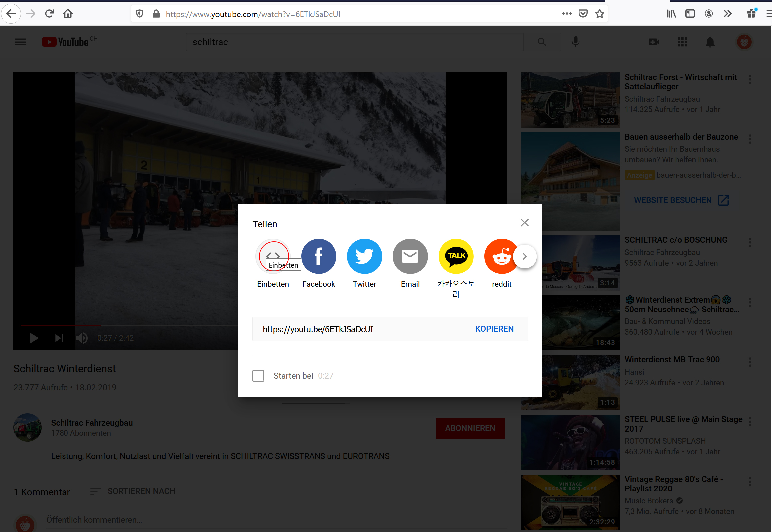Click KOPIEREN to copy the link
Viewport: 772px width, 532px height.
[x=494, y=329]
